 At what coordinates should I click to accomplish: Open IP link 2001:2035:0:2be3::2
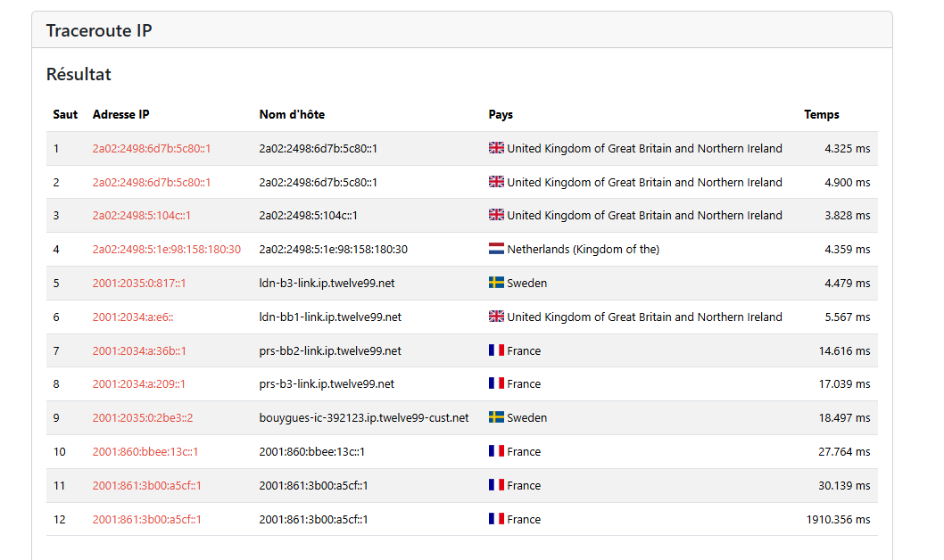coord(143,417)
